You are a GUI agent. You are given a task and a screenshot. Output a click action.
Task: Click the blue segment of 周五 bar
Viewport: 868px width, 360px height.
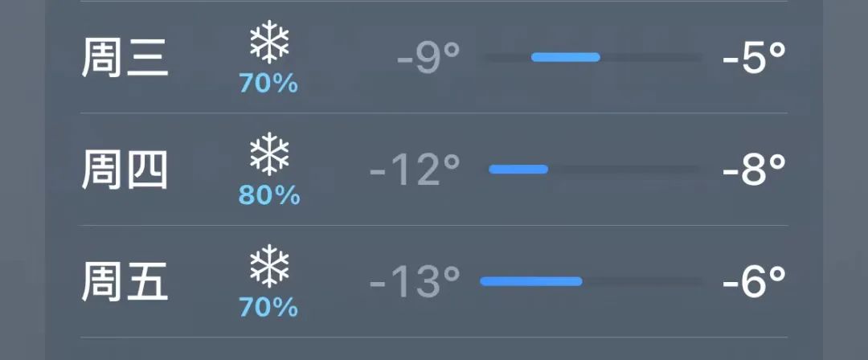(x=531, y=281)
